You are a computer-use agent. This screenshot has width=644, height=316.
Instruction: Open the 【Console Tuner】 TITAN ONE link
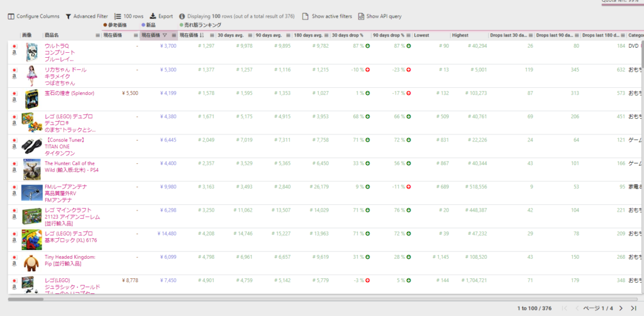[x=65, y=146]
